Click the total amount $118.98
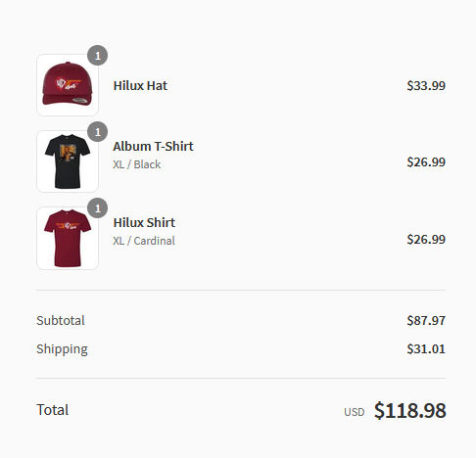Screen dimensions: 476x458 click(410, 410)
